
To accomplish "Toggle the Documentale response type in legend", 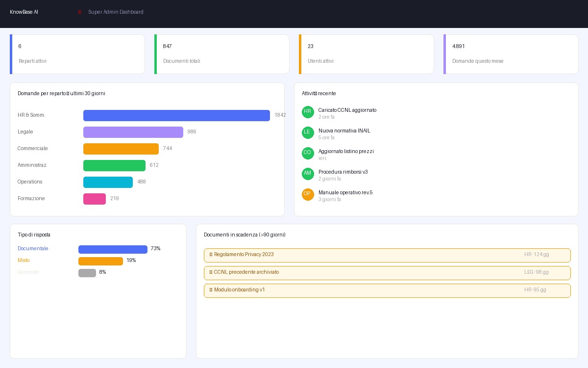I will coord(33,249).
